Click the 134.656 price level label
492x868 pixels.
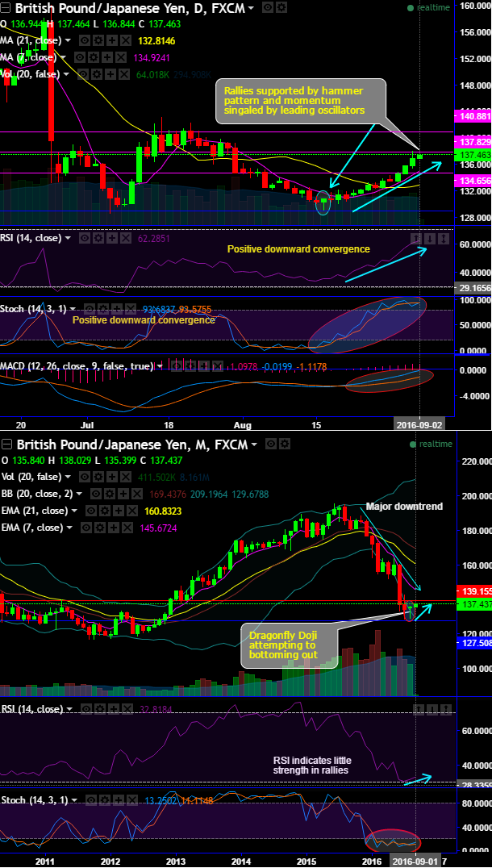tap(472, 181)
